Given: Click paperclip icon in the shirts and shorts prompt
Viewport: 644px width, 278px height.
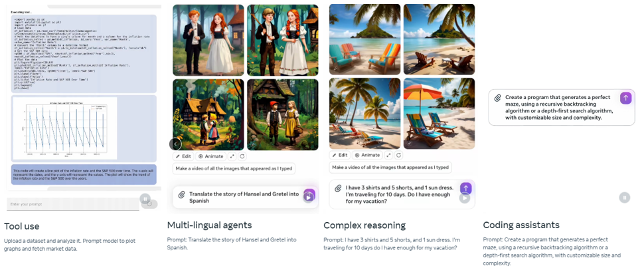Looking at the screenshot, I should point(338,188).
